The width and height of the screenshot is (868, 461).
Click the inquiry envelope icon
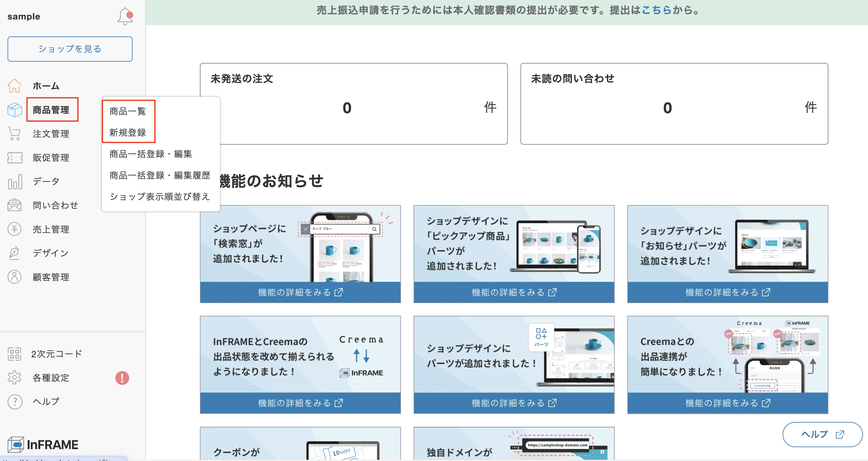click(14, 205)
